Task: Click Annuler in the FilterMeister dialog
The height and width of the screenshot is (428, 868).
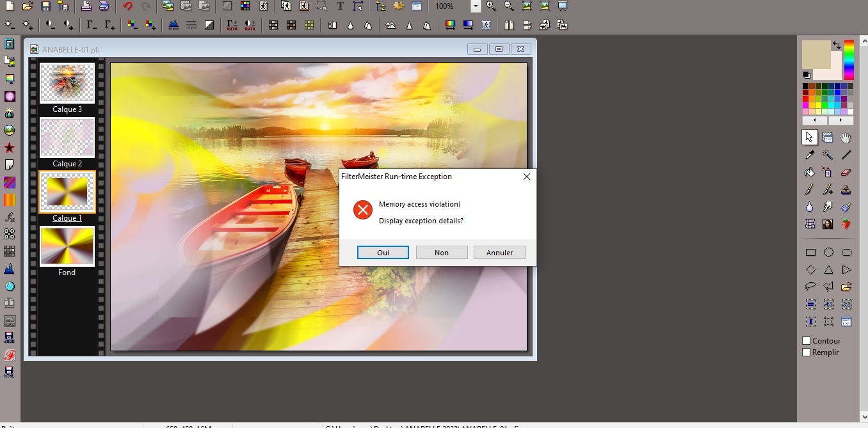Action: click(x=500, y=253)
